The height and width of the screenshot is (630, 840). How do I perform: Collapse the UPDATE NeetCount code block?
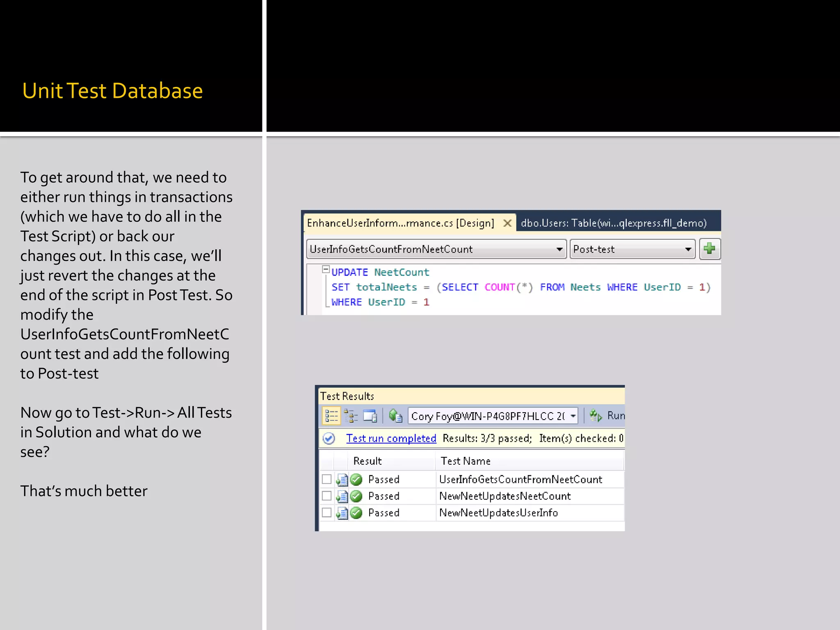tap(326, 269)
